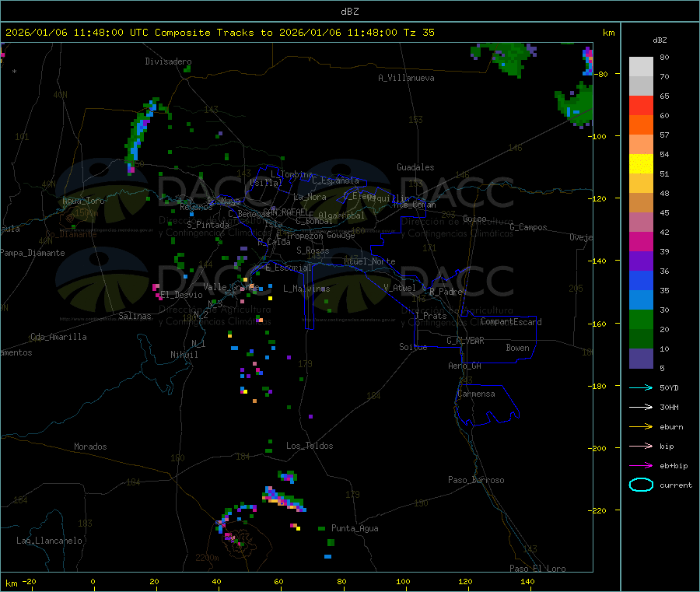Click the SAN_RAFAEL city label
The height and width of the screenshot is (592, 700).
click(x=286, y=211)
